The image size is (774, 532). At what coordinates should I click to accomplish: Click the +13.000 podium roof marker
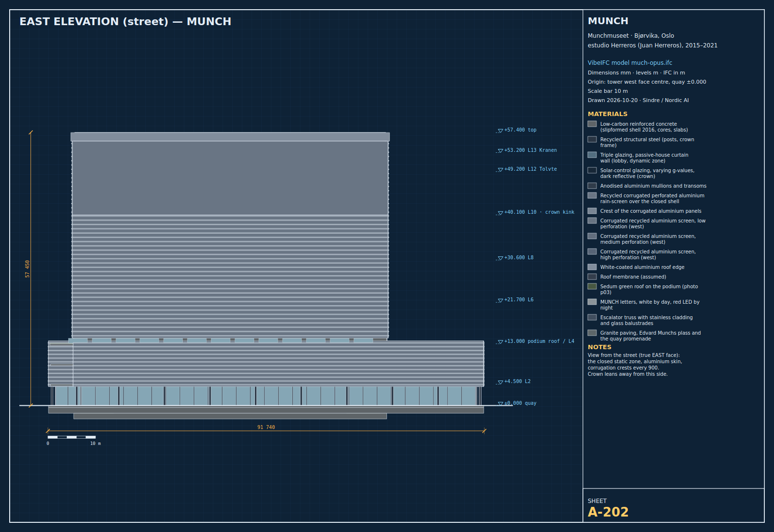coord(536,341)
